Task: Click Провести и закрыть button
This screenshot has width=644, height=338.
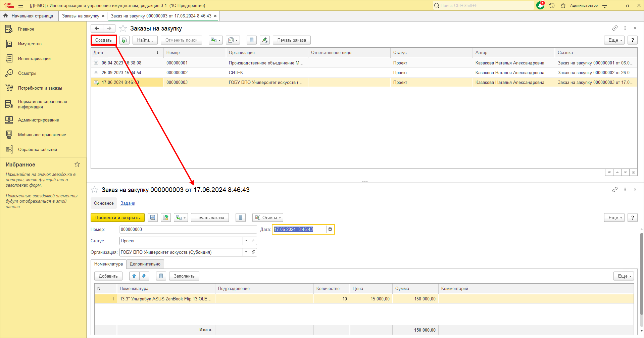Action: pyautogui.click(x=117, y=218)
